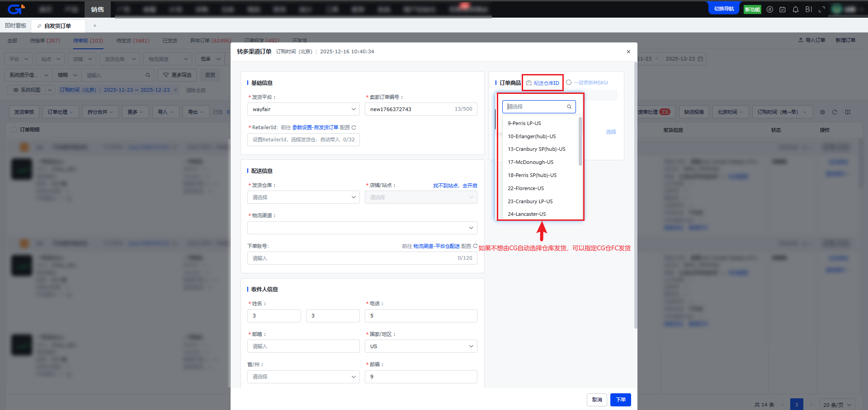Switch to the 销售 top menu

click(x=97, y=9)
